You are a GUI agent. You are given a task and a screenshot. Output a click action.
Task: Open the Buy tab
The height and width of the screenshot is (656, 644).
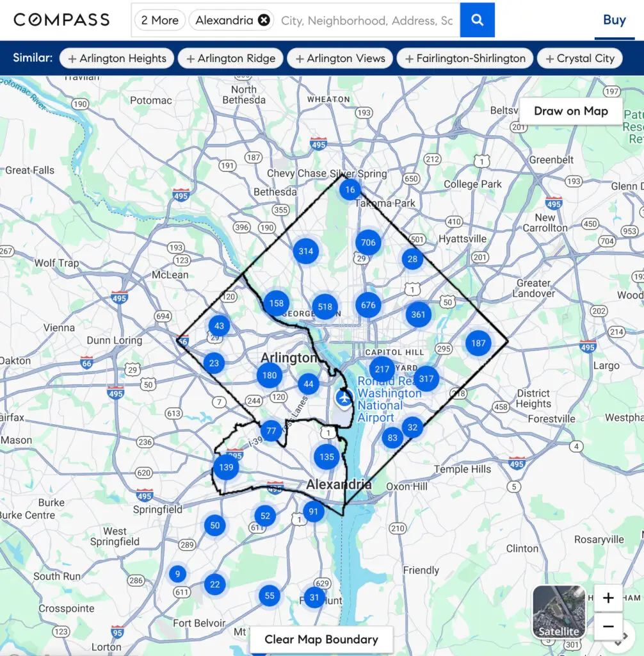pyautogui.click(x=614, y=20)
